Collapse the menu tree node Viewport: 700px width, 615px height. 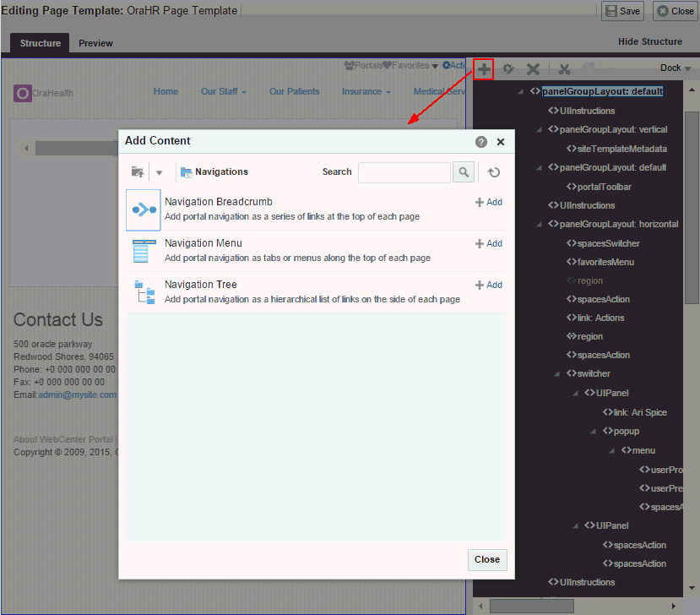(611, 450)
